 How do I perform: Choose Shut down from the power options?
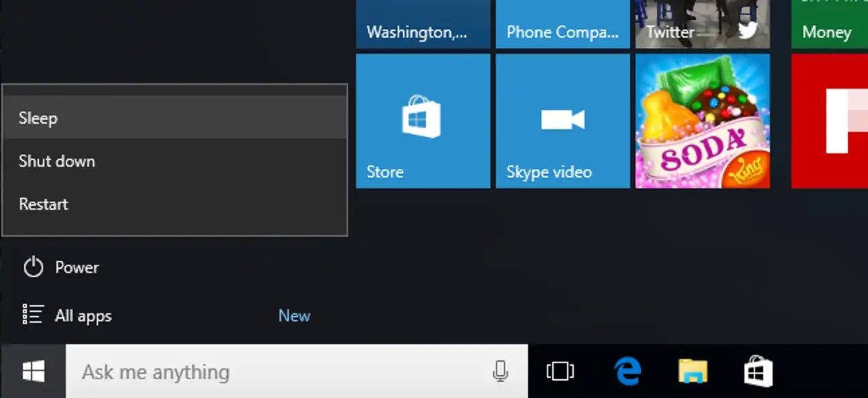coord(56,161)
